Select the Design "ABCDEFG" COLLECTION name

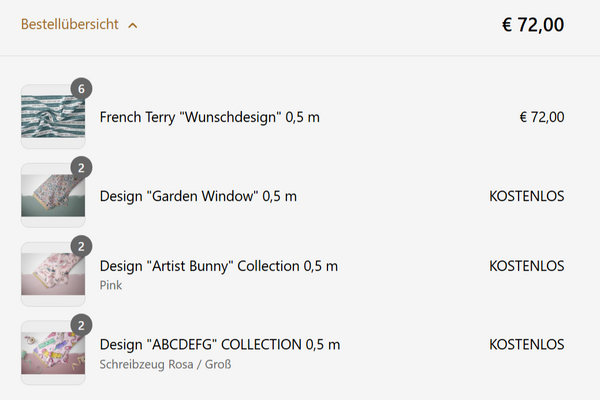[220, 344]
